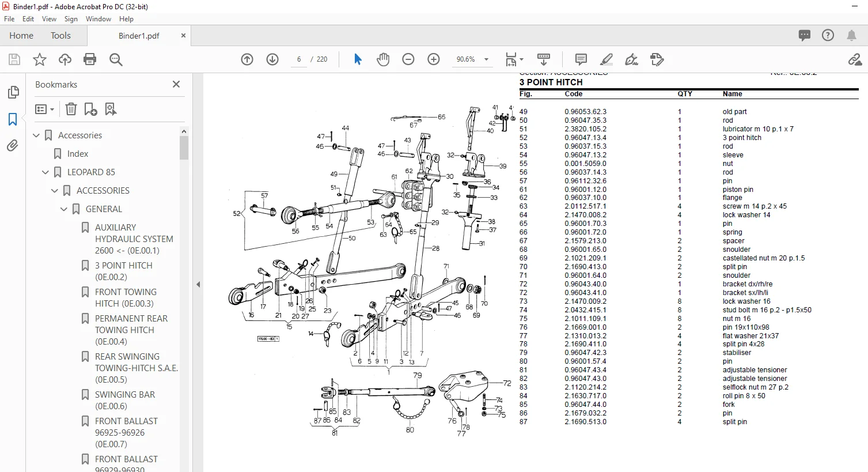
Task: Close the Bookmarks panel
Action: click(x=176, y=84)
